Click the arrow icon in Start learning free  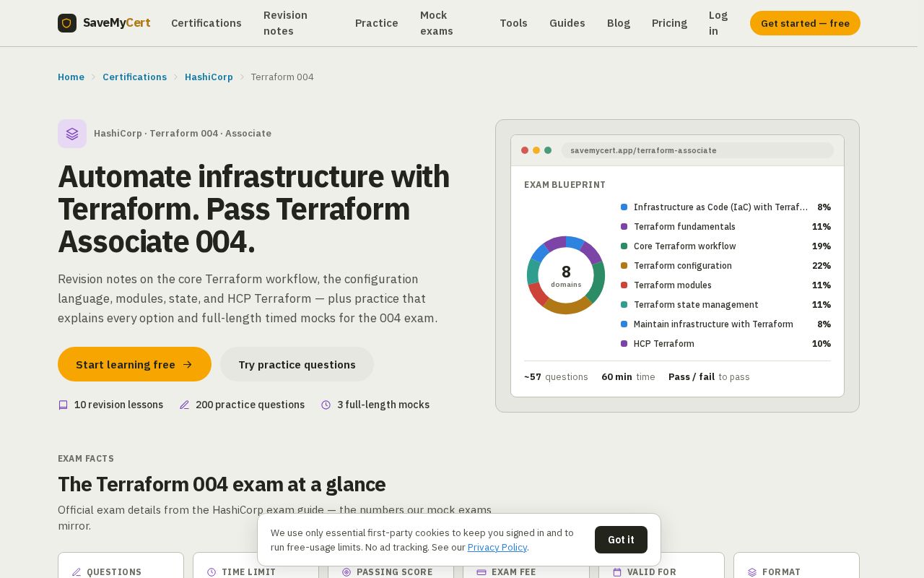click(x=188, y=364)
